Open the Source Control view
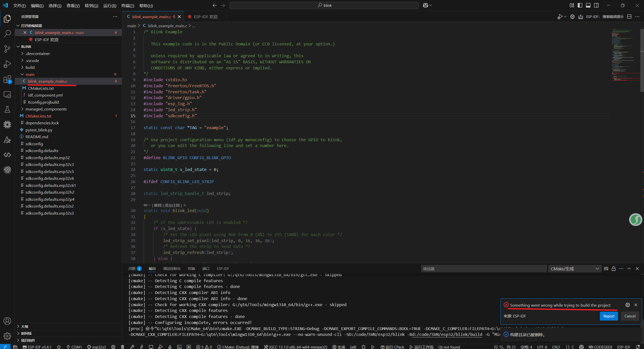Viewport: 644px width, 349px height. point(7,49)
